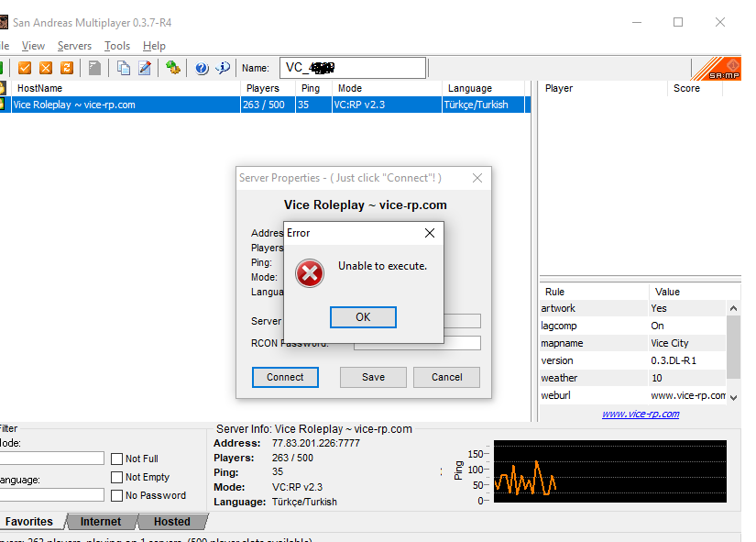This screenshot has height=542, width=756.
Task: Click the Mode filter input field
Action: tap(51, 458)
